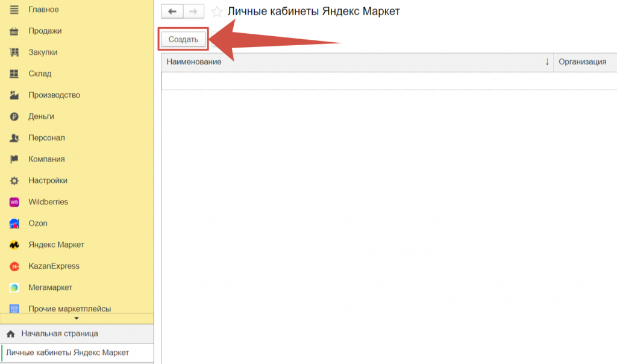The width and height of the screenshot is (617, 364).
Task: Click the home icon for Начальная страница
Action: click(10, 333)
